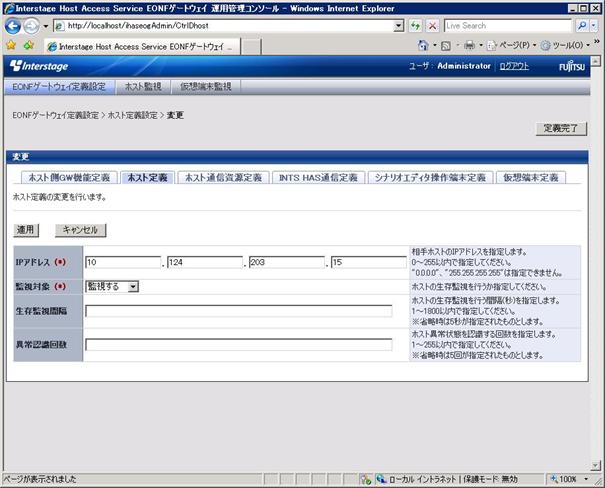
Task: Click the FUJITSU logo
Action: click(572, 67)
